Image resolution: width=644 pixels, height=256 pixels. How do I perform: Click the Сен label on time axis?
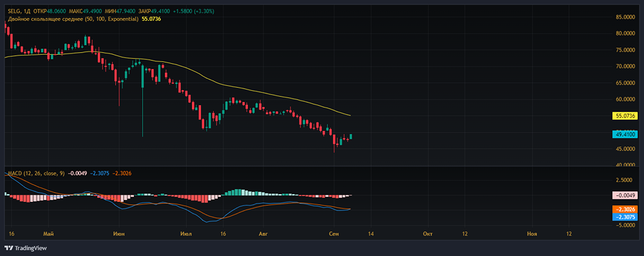coord(333,234)
